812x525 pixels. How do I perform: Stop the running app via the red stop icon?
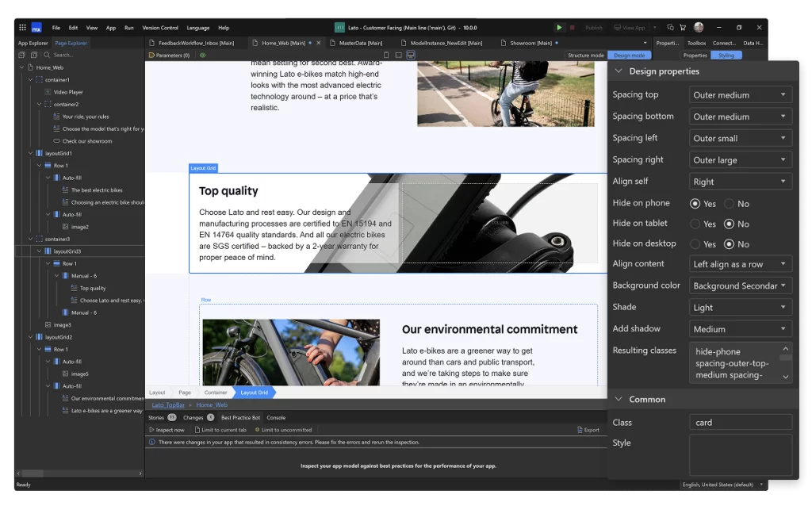tap(571, 26)
